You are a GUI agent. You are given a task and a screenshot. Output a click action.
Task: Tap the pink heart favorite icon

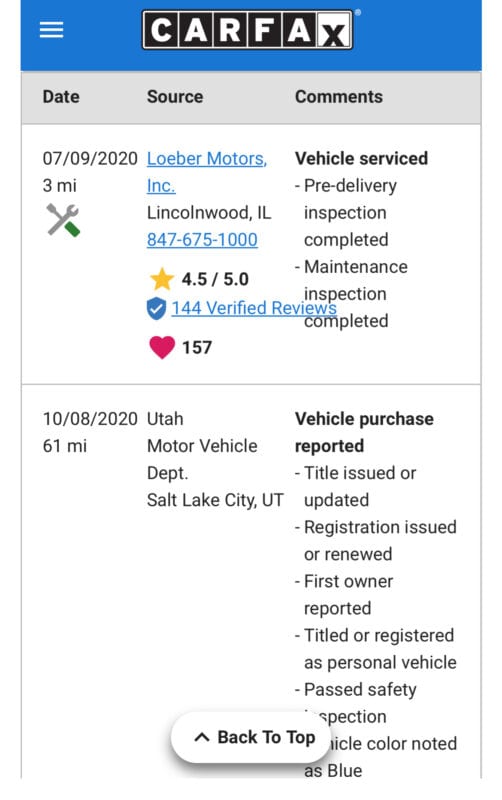pyautogui.click(x=162, y=347)
